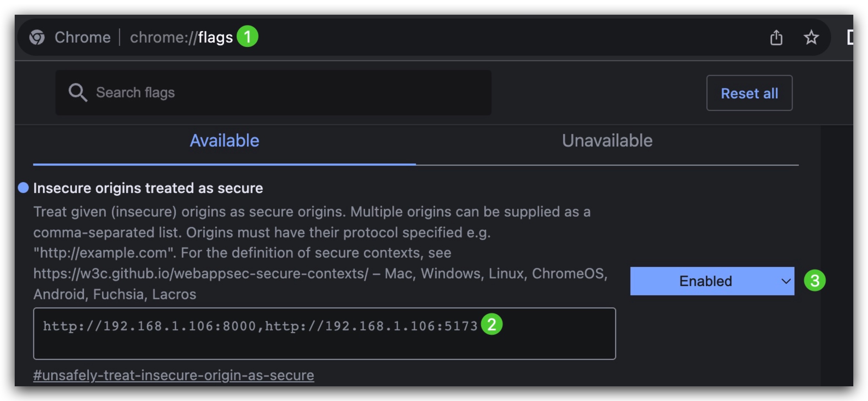Viewport: 868px width, 401px height.
Task: Click the blue modified dot beside flag title
Action: point(24,188)
